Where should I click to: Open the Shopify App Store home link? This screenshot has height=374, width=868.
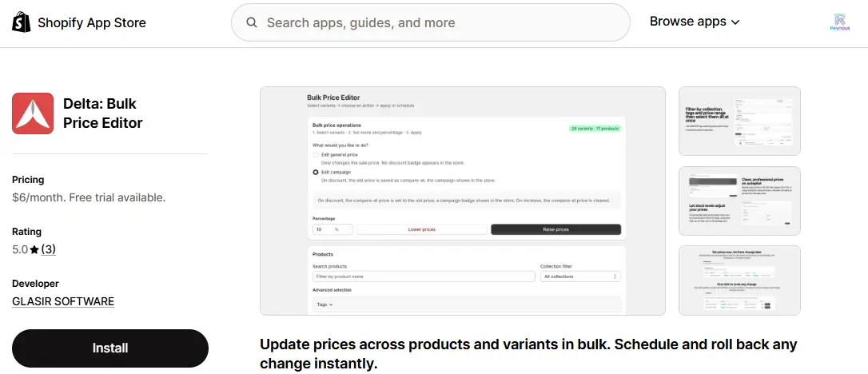tap(79, 22)
